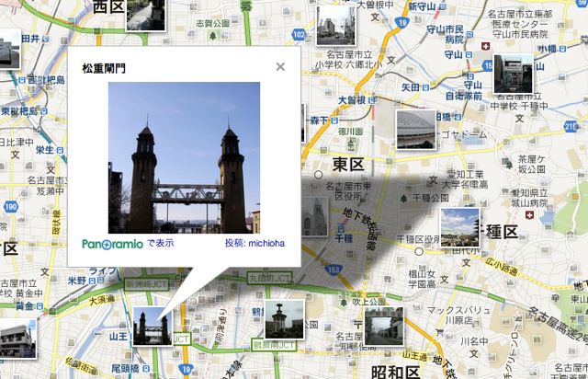Click the route 153 shield

333,270
